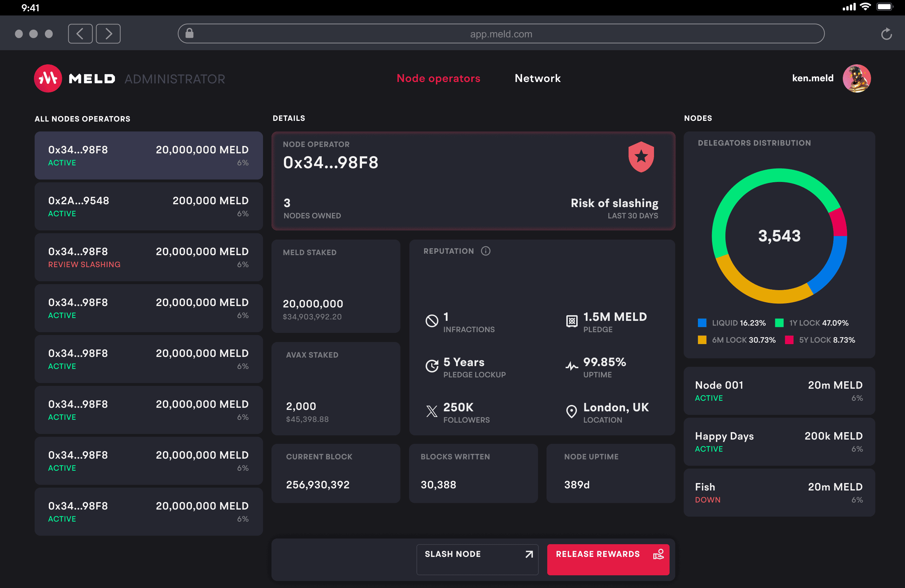Select the Happy Days active node
The width and height of the screenshot is (905, 588).
779,442
